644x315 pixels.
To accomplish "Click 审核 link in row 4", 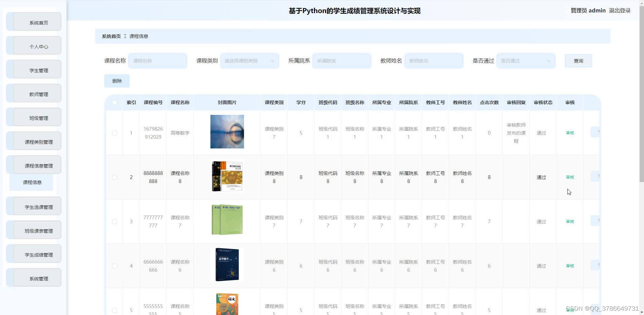I will tap(570, 266).
